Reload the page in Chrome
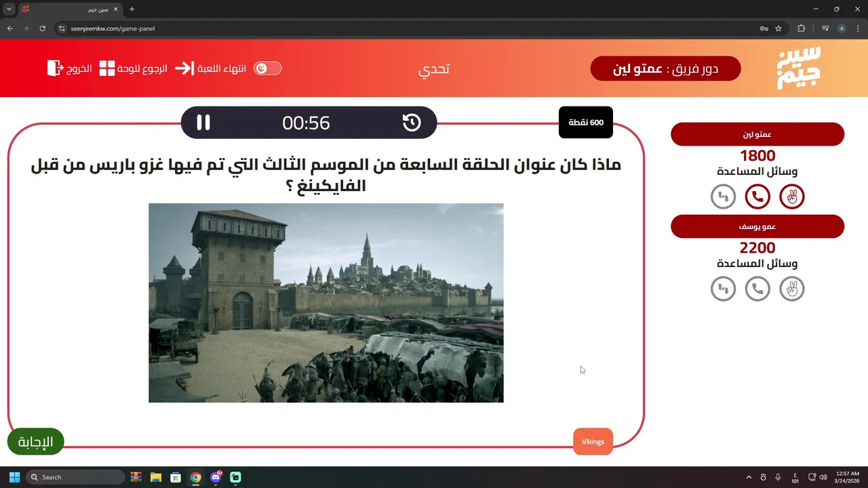 point(42,28)
